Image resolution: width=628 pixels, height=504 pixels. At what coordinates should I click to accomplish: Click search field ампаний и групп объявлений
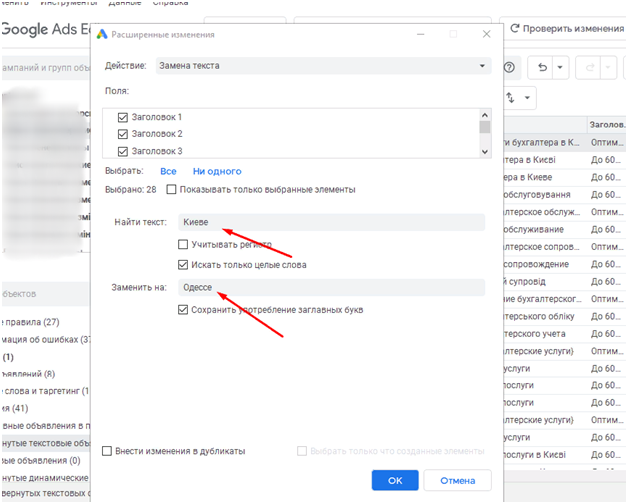(x=46, y=68)
